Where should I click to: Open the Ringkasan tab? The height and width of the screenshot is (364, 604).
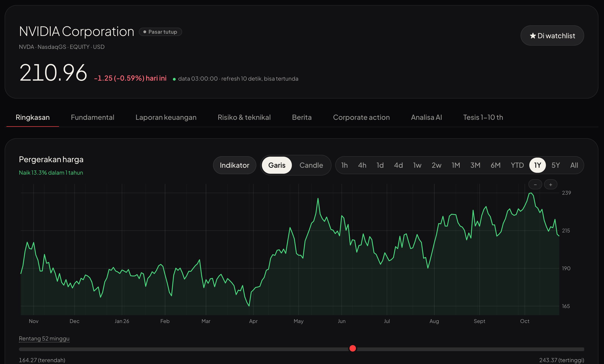pos(33,117)
